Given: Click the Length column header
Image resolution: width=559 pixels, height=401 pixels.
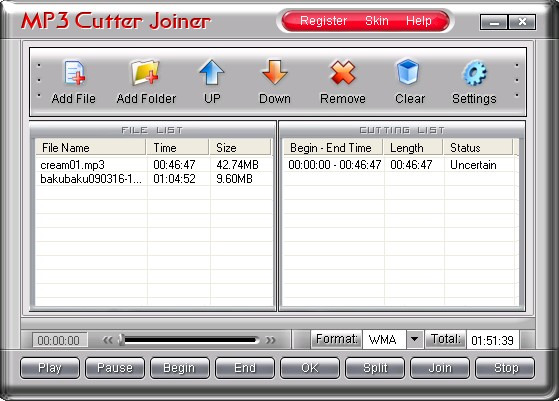Looking at the screenshot, I should (x=413, y=148).
